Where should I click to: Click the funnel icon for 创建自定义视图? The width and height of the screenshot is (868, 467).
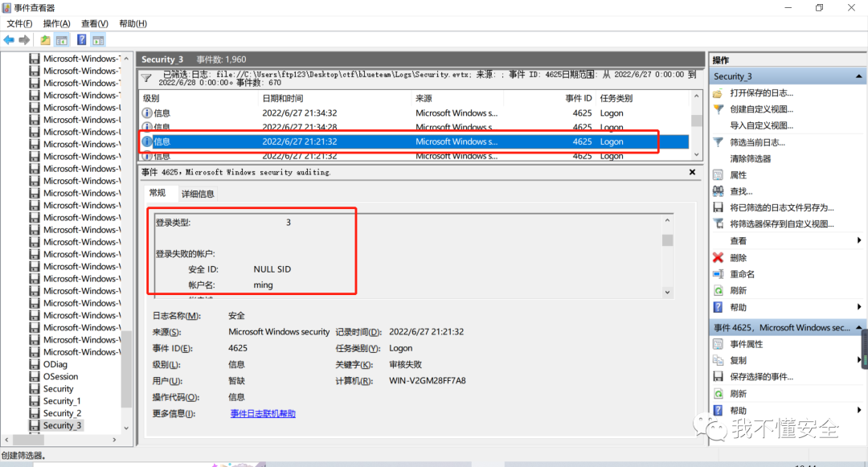718,109
